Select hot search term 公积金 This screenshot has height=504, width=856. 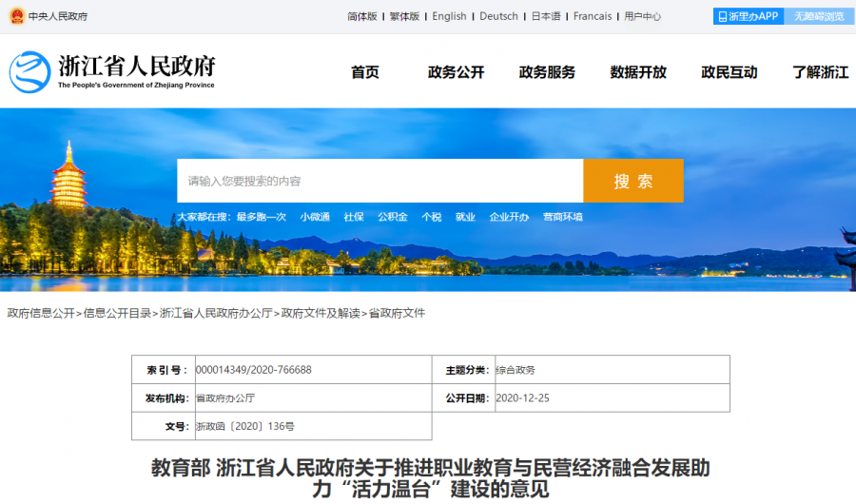(393, 217)
